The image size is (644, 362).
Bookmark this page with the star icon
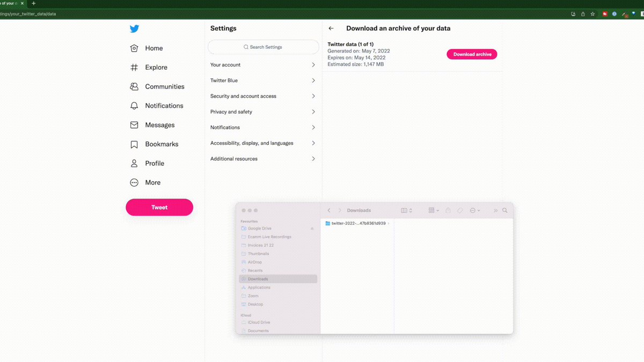click(x=592, y=14)
